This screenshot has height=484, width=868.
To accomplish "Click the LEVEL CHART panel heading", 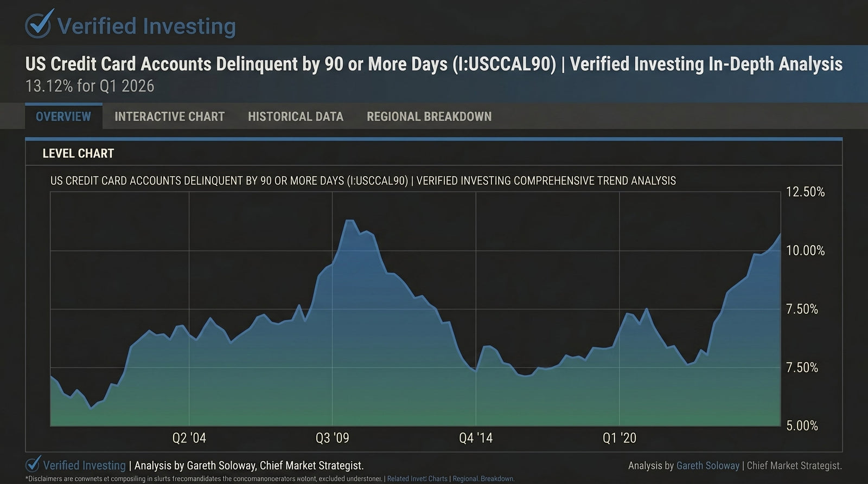I will point(78,153).
